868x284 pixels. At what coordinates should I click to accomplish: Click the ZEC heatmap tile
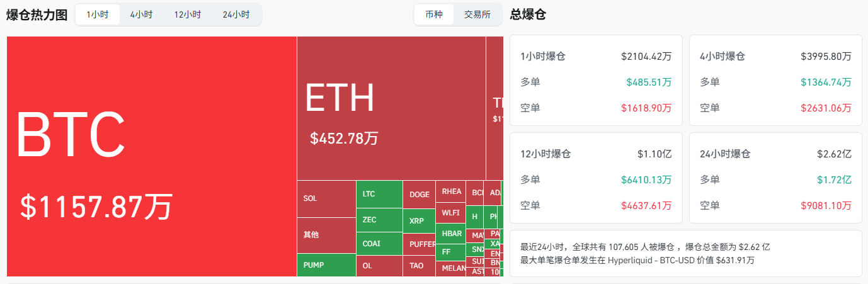click(x=379, y=220)
